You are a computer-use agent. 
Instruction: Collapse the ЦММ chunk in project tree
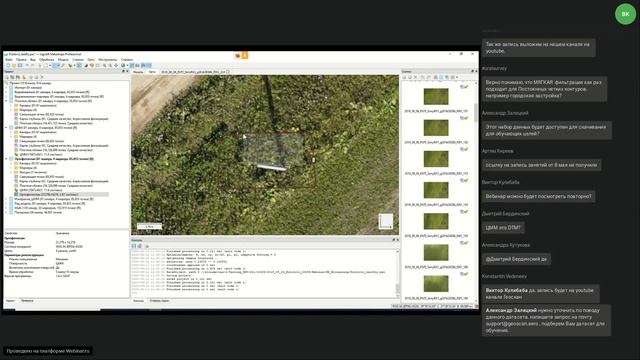[6, 128]
